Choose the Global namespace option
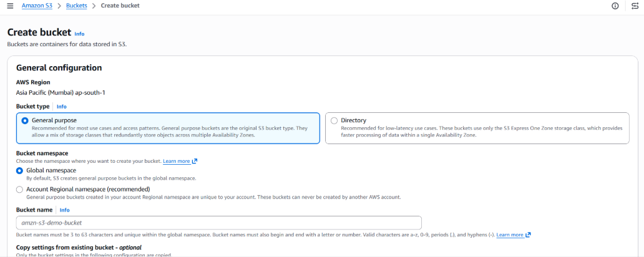This screenshot has height=257, width=644. [19, 170]
